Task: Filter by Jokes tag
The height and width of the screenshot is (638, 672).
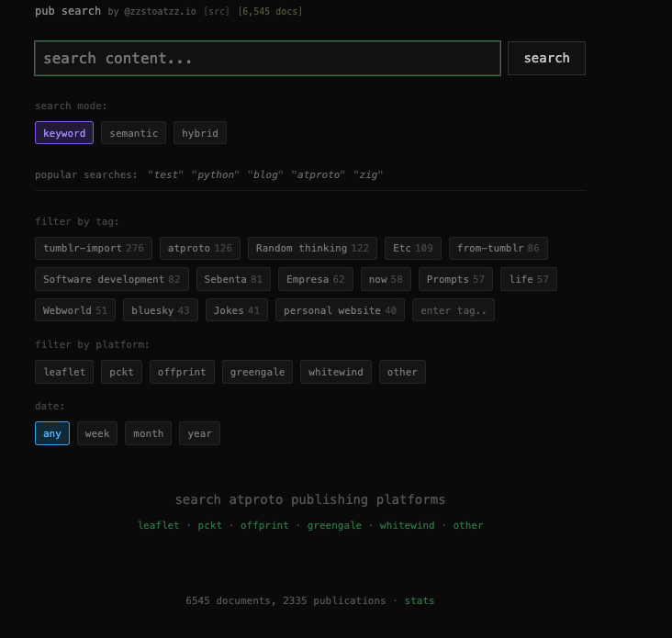Action: [x=237, y=310]
